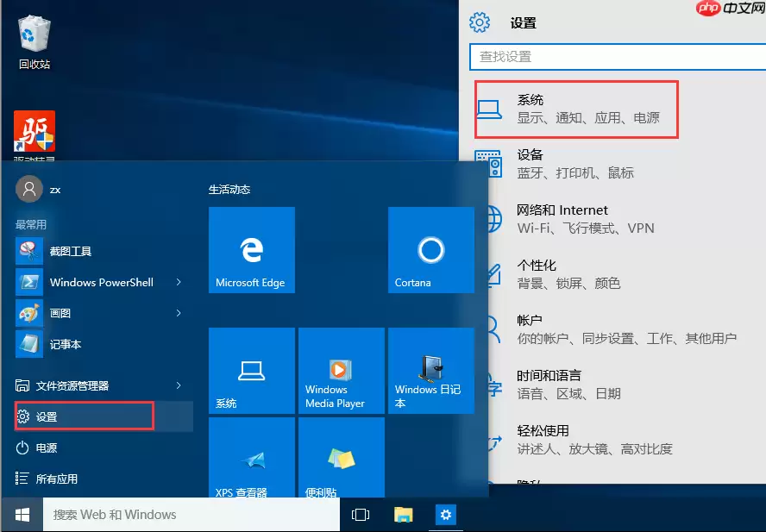Open the 系统 tile in the Start menu
This screenshot has width=766, height=532.
(x=251, y=371)
